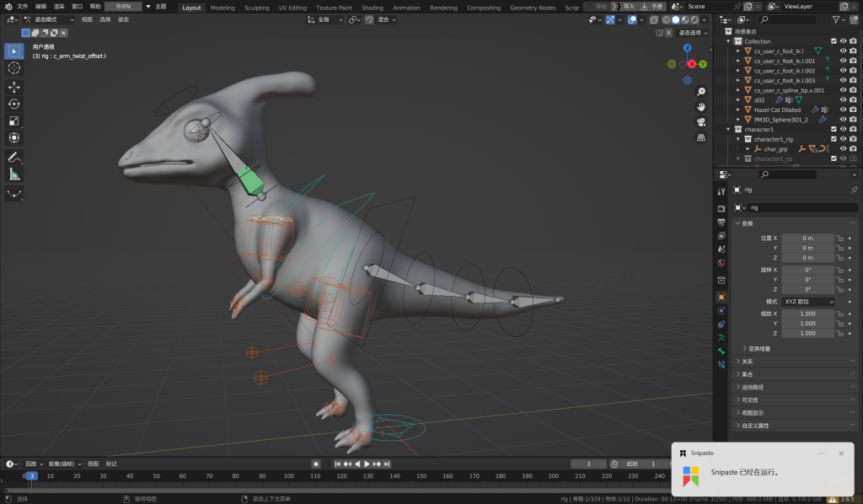Expand the 关系 (Relations) panel
Viewport: 863px width, 504px height.
click(x=747, y=362)
